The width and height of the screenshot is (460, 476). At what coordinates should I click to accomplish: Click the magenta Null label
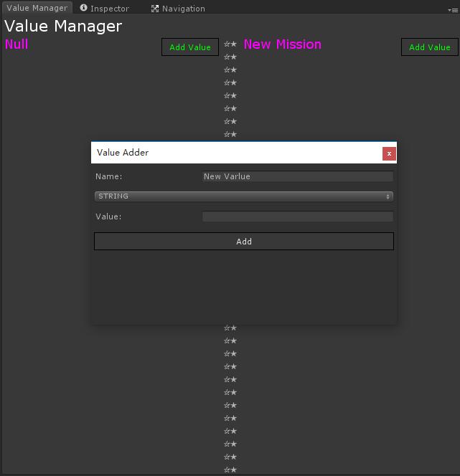coord(17,44)
